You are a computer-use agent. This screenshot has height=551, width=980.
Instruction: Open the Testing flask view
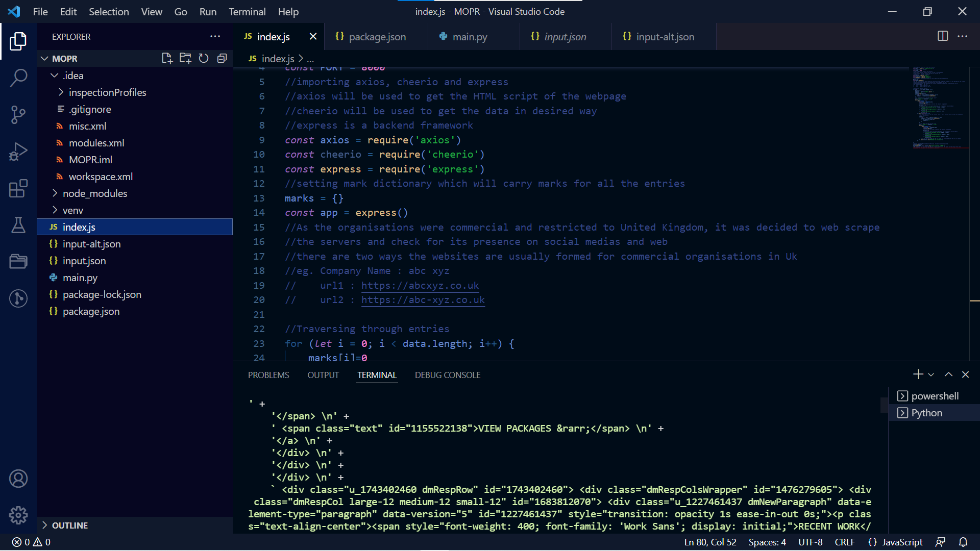(18, 225)
